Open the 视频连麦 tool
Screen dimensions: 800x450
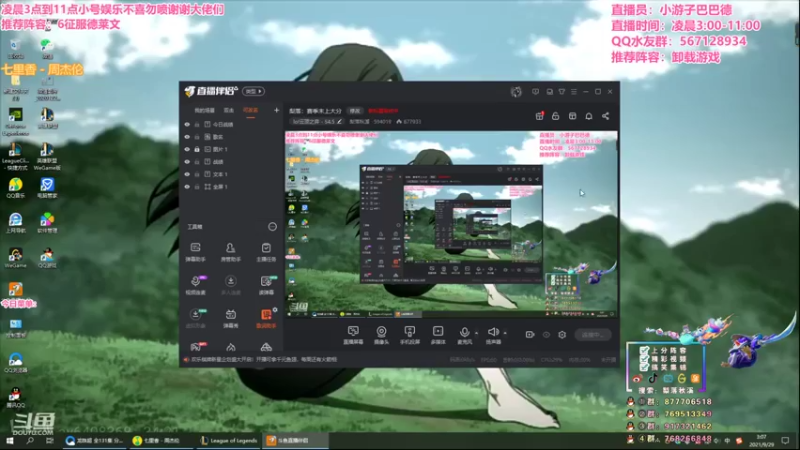tap(195, 285)
